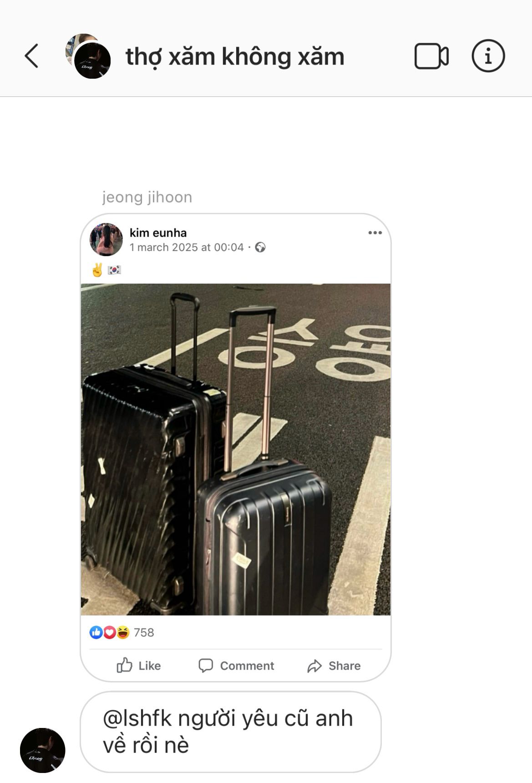Open the sender's avatar beside the message

point(43,750)
